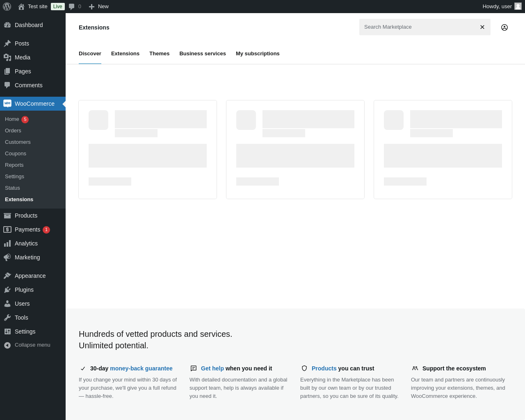Click the Get help link
525x420 pixels.
point(212,368)
